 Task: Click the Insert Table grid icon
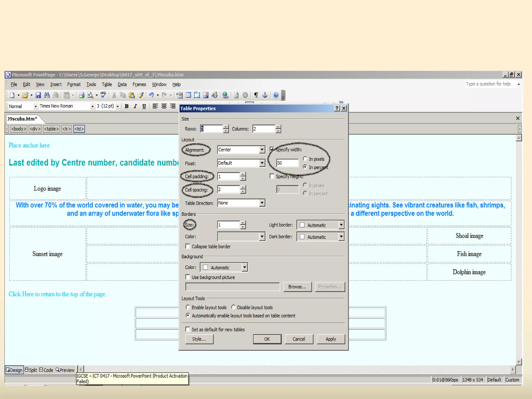tap(188, 95)
